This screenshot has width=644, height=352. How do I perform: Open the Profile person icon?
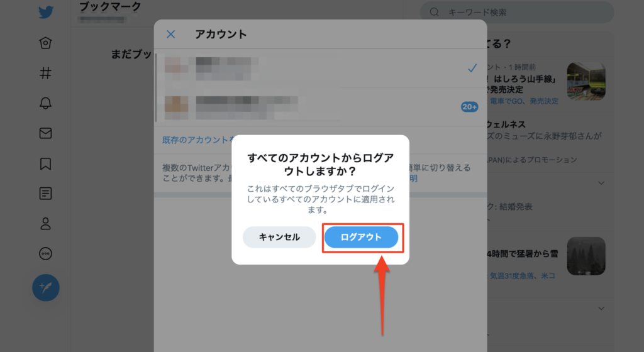coord(45,224)
